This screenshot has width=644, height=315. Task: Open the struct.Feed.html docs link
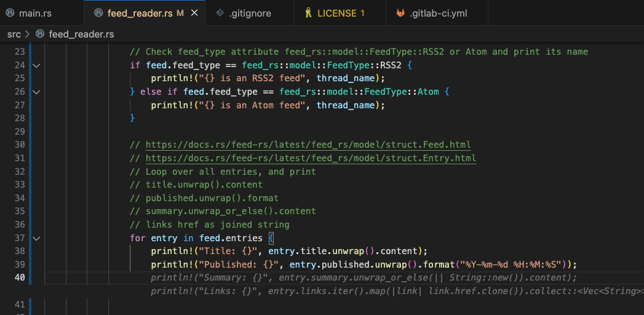(308, 145)
